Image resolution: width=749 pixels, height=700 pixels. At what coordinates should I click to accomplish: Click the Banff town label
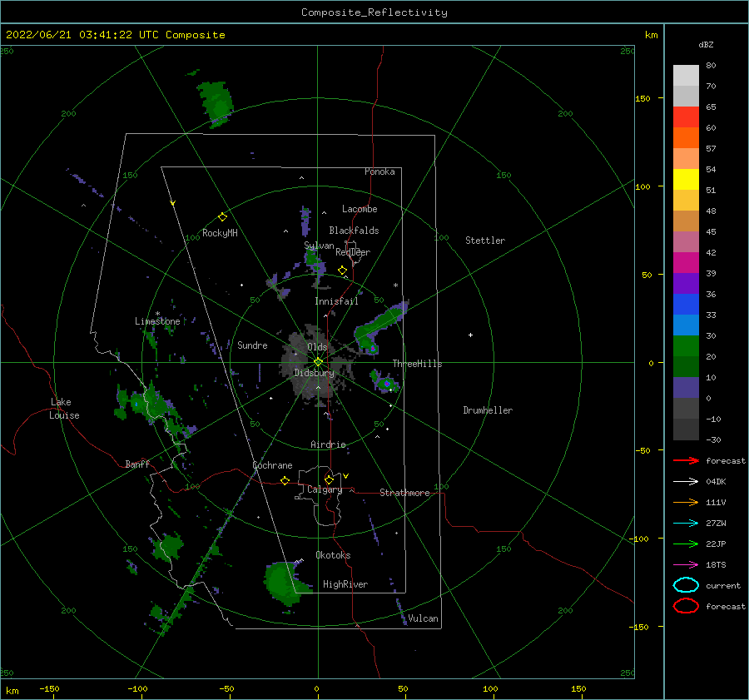pyautogui.click(x=137, y=464)
